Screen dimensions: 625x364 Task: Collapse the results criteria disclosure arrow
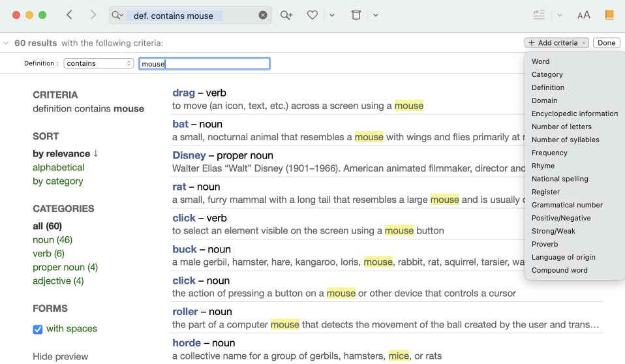click(6, 43)
